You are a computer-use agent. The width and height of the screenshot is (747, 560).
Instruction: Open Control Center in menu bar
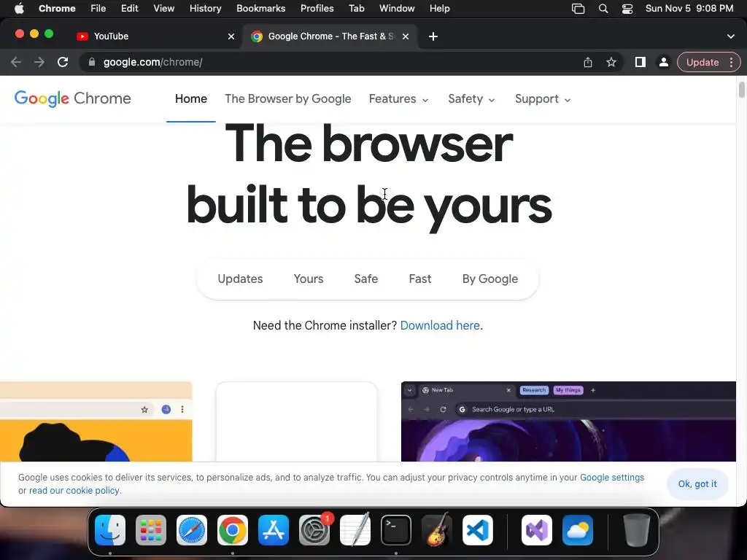click(x=627, y=9)
